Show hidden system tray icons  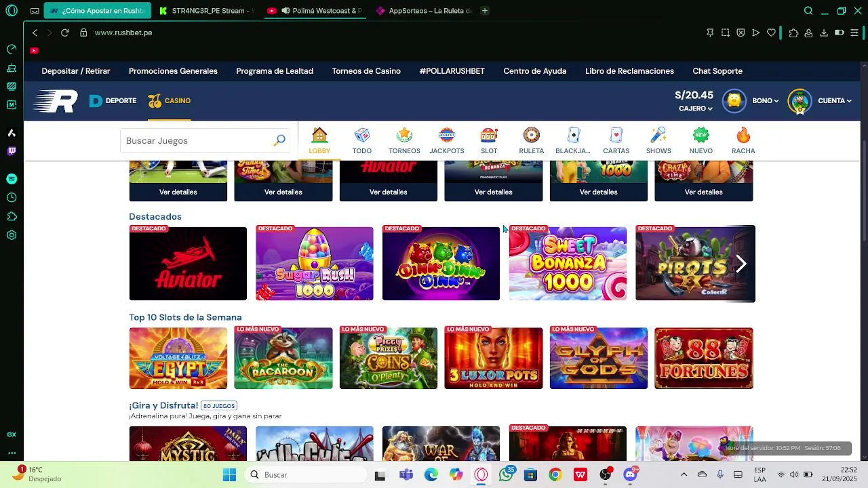click(x=684, y=474)
